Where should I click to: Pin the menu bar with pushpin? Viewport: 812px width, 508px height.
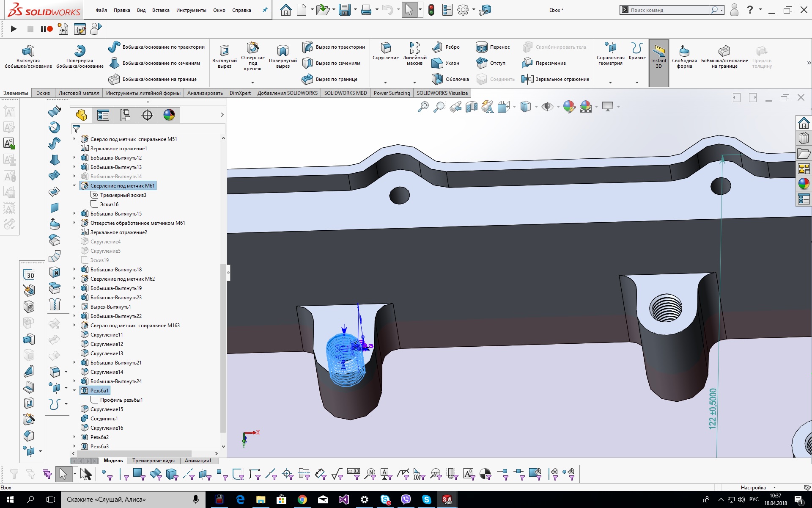click(x=265, y=10)
